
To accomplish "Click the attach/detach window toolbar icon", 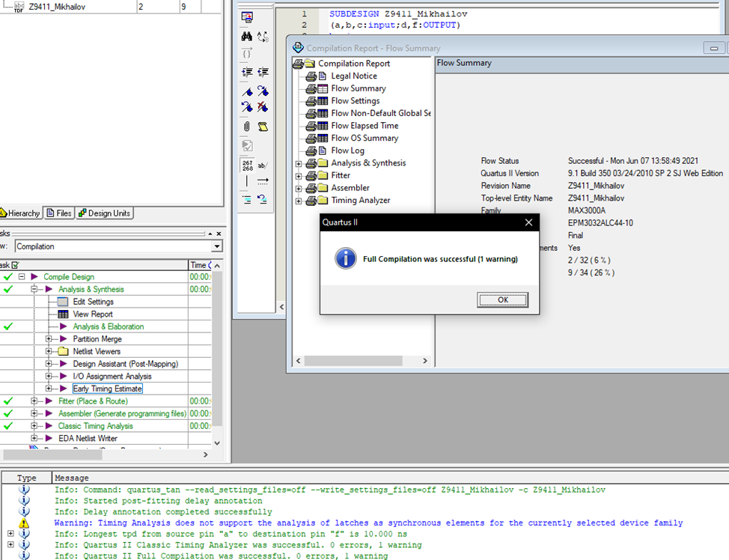I will click(247, 18).
